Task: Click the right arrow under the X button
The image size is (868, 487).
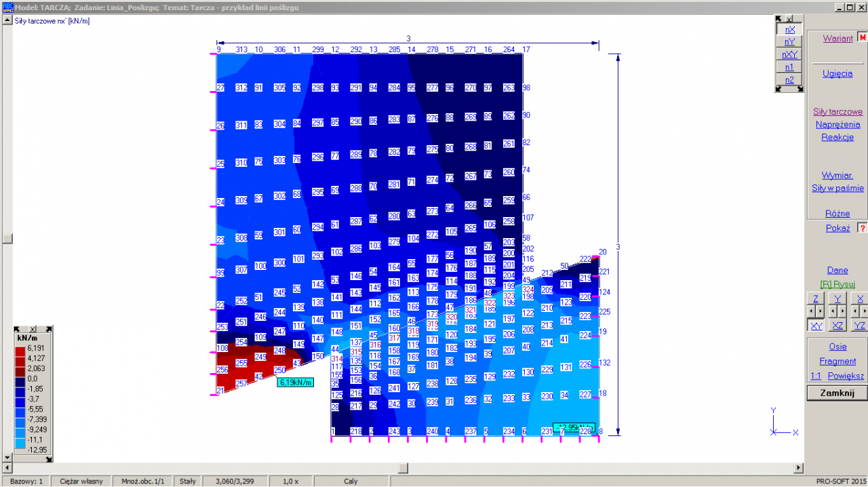Action: (863, 311)
